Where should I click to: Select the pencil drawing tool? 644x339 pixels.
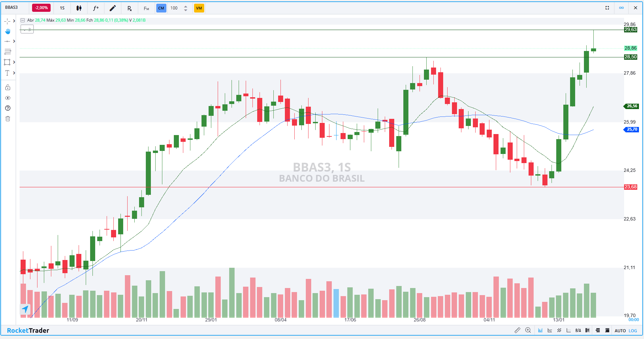click(x=113, y=8)
